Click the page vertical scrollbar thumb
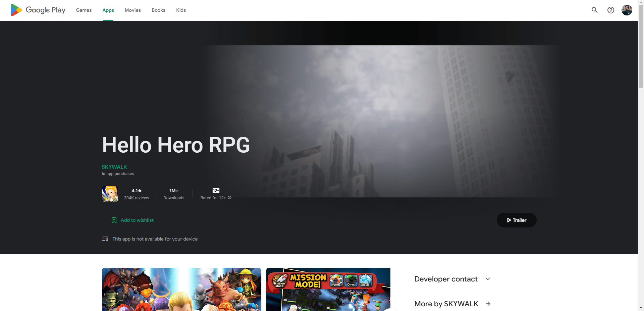The width and height of the screenshot is (644, 311). point(641,46)
